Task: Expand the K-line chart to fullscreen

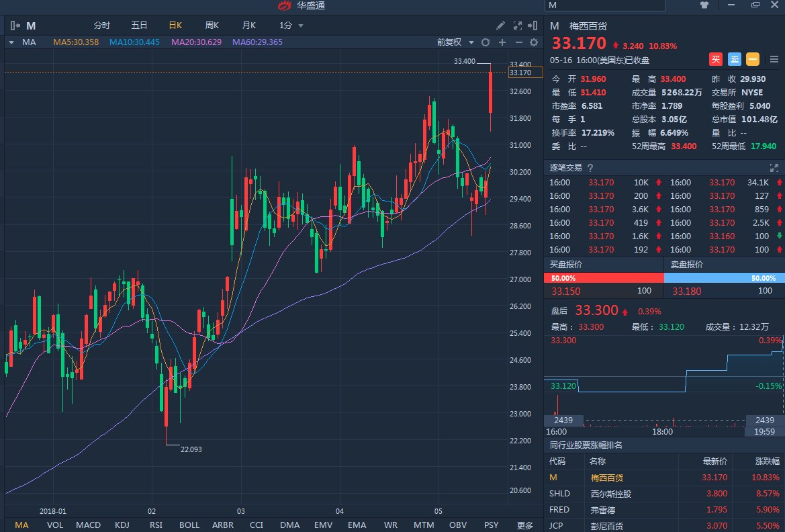Action: coord(518,26)
